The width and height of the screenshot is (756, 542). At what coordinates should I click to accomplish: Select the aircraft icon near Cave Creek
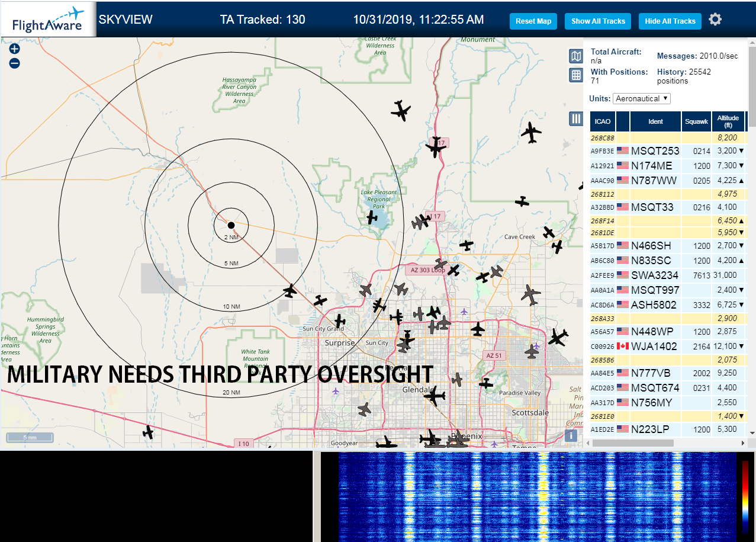point(548,232)
